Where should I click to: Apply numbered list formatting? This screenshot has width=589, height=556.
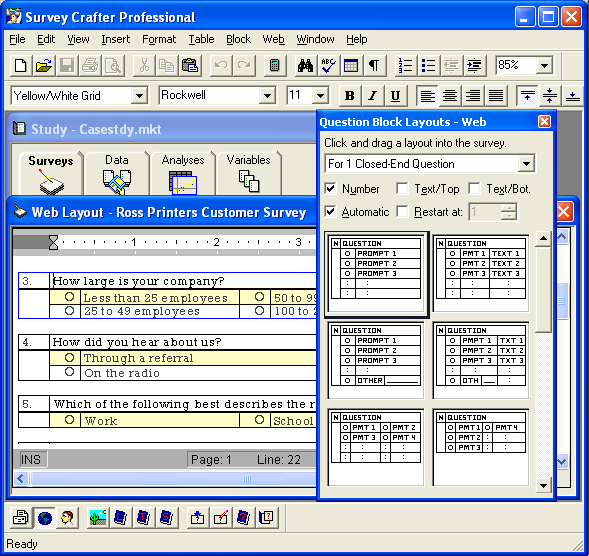point(406,66)
